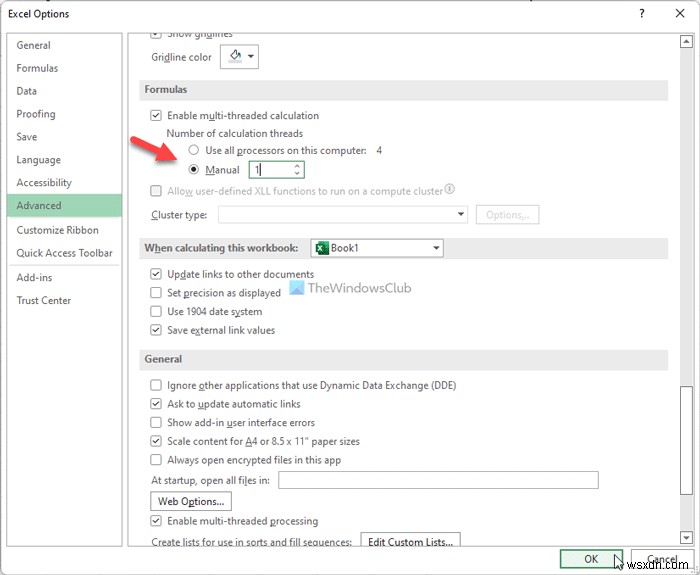
Task: Enable Set precision as displayed
Action: tap(155, 293)
